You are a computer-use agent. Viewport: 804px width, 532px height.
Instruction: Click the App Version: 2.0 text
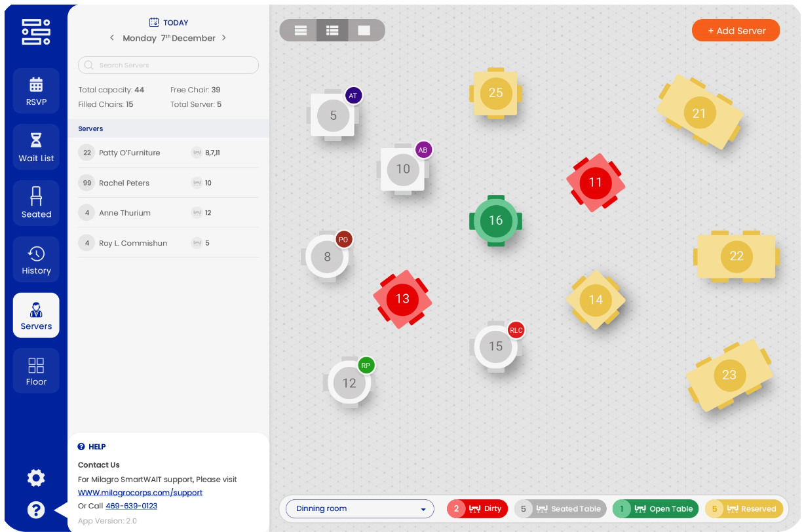point(107,521)
